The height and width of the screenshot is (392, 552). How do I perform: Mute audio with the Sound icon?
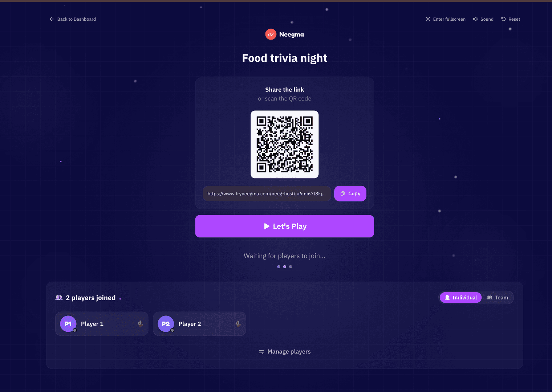[x=475, y=19]
